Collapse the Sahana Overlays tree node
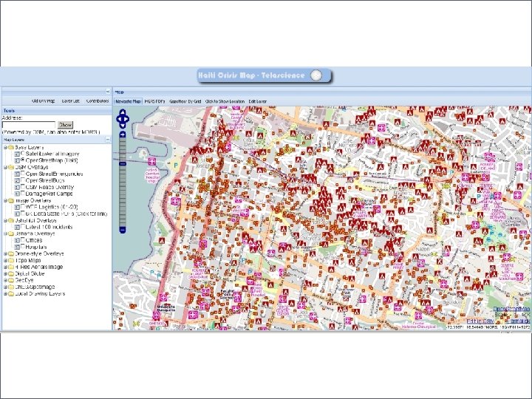Image resolution: width=532 pixels, height=399 pixels. tap(5, 233)
